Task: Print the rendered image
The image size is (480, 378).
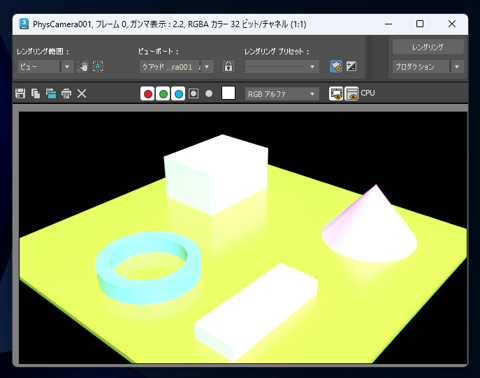Action: (x=66, y=94)
